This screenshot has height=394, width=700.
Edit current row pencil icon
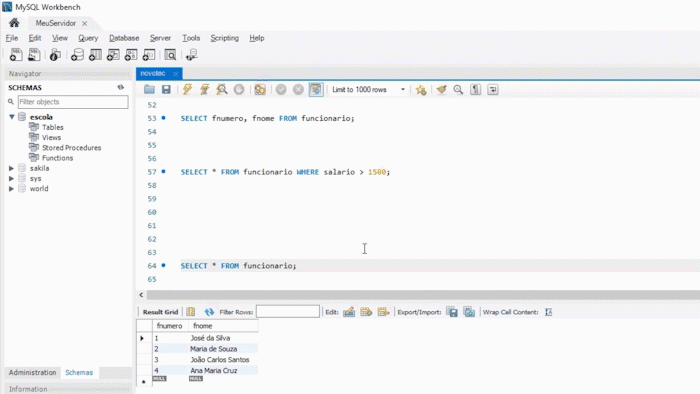point(349,312)
